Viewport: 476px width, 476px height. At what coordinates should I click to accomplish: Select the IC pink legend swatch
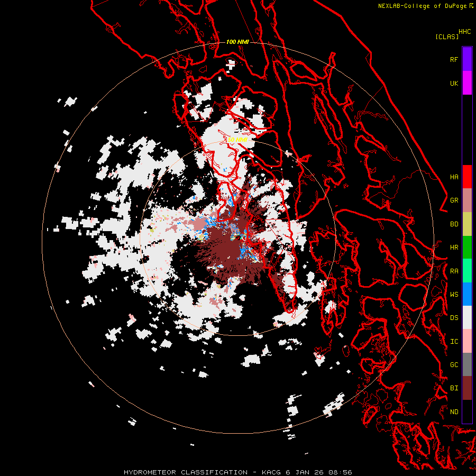pos(467,341)
